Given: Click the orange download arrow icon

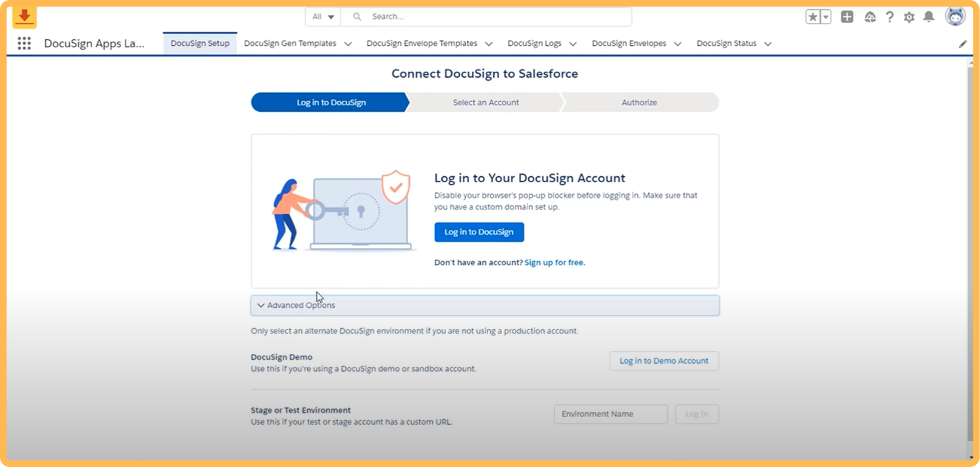Looking at the screenshot, I should coord(24,16).
